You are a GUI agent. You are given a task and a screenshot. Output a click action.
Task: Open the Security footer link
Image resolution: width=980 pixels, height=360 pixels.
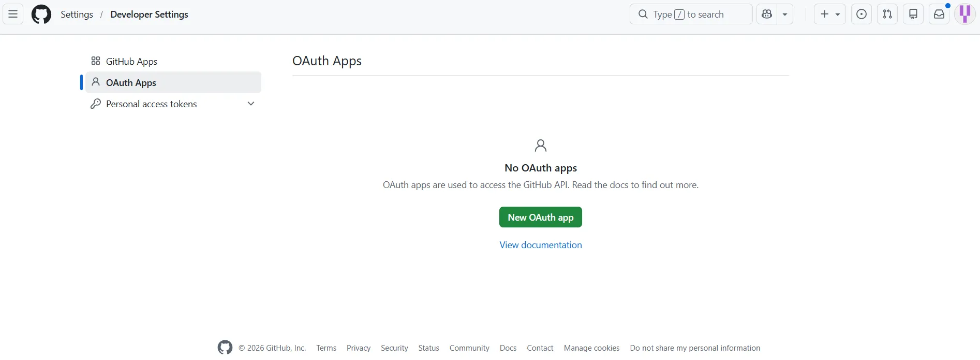(x=394, y=348)
